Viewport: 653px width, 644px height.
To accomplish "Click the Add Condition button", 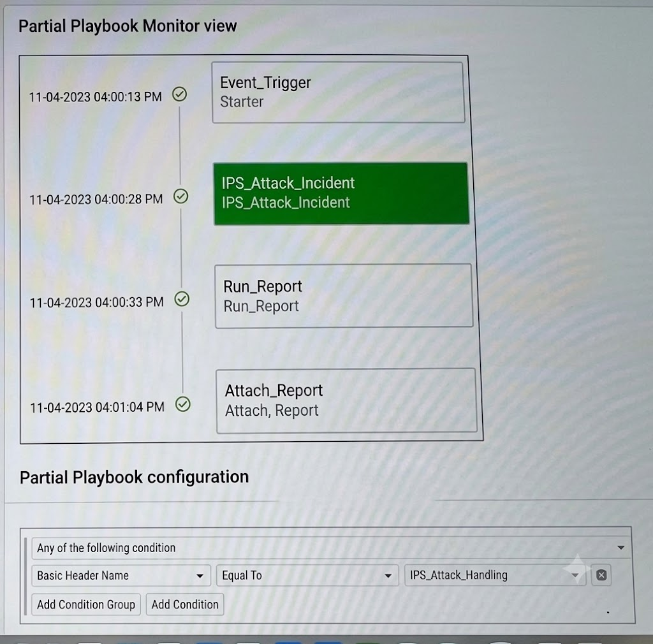I will [x=185, y=604].
